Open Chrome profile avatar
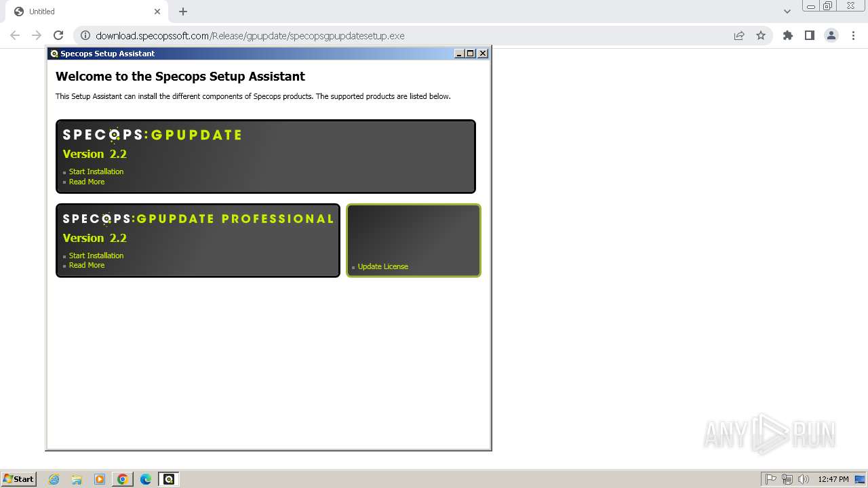Image resolution: width=868 pixels, height=488 pixels. 831,35
